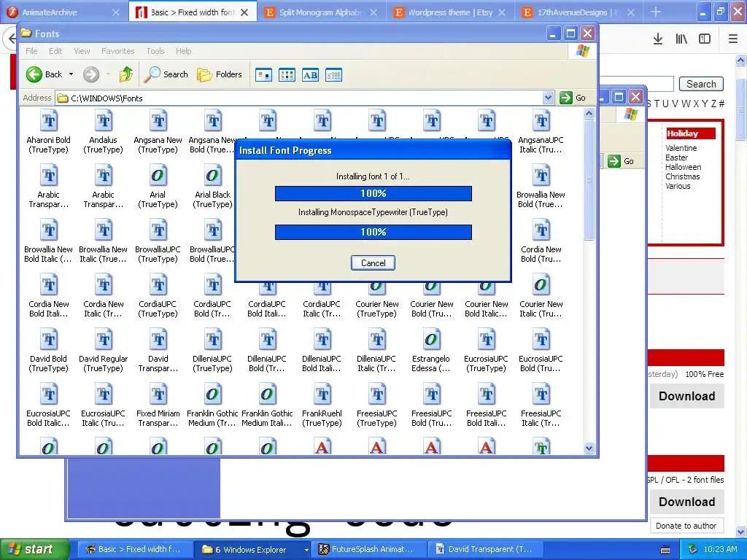Open the Firefox hamburger menu

click(x=732, y=39)
